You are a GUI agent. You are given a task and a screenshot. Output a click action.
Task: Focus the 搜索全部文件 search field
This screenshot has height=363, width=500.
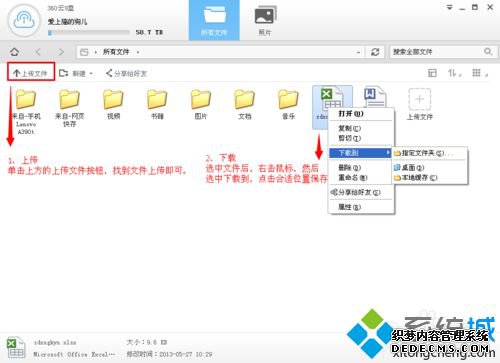pyautogui.click(x=437, y=52)
